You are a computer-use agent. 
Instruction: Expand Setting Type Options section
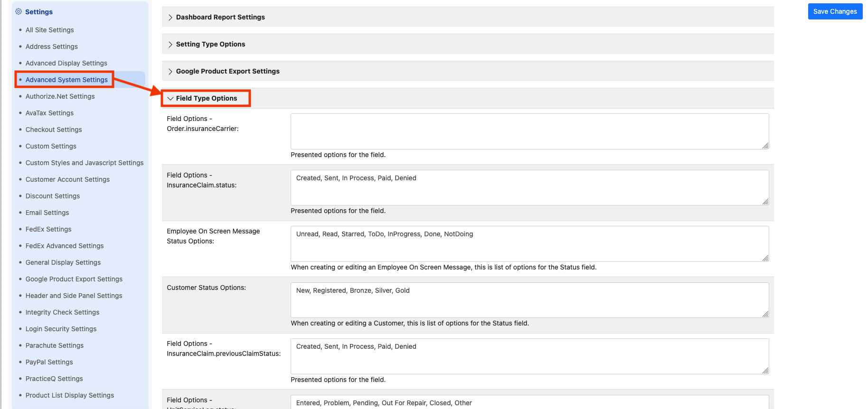(x=468, y=44)
